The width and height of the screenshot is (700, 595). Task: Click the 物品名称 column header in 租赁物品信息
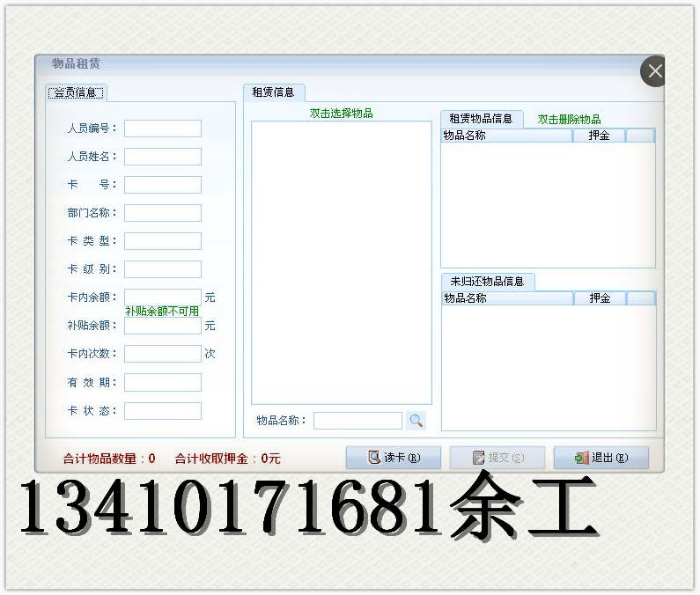506,136
